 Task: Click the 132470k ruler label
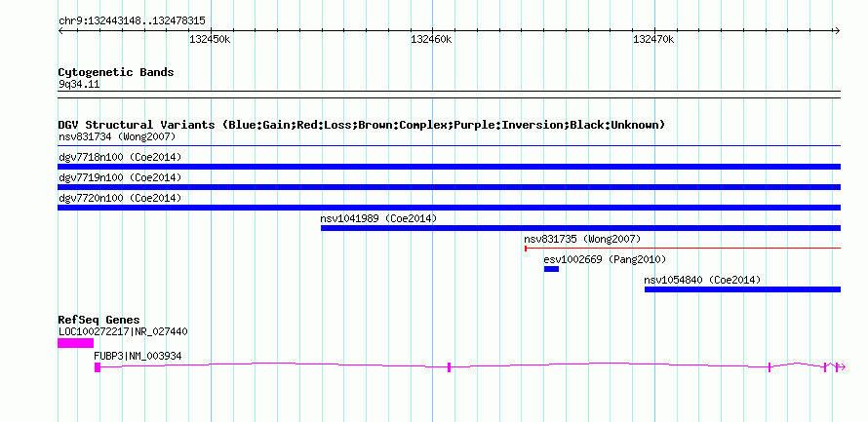653,39
